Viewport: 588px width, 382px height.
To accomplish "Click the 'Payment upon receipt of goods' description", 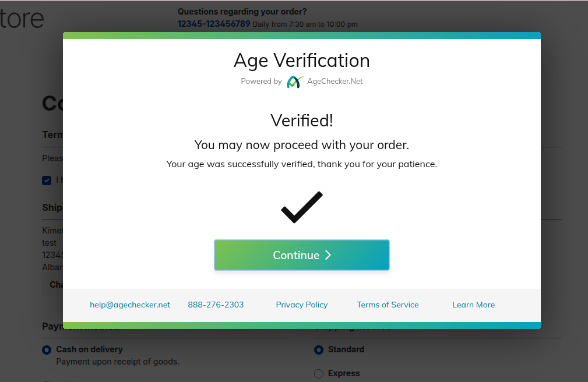I will pyautogui.click(x=118, y=362).
